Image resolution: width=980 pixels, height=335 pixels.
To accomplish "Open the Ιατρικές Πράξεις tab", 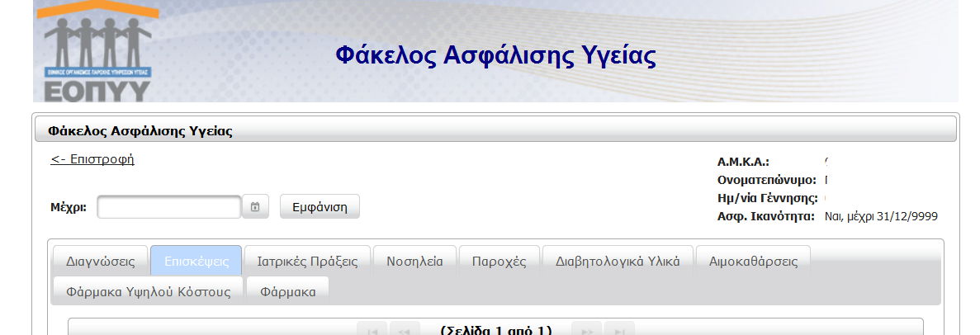I will [x=307, y=261].
